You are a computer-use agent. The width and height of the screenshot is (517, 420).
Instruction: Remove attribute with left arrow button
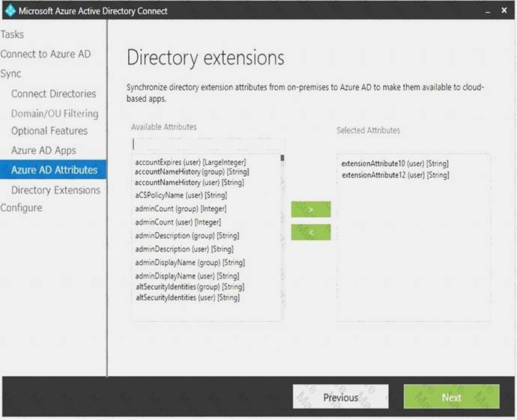click(x=311, y=232)
